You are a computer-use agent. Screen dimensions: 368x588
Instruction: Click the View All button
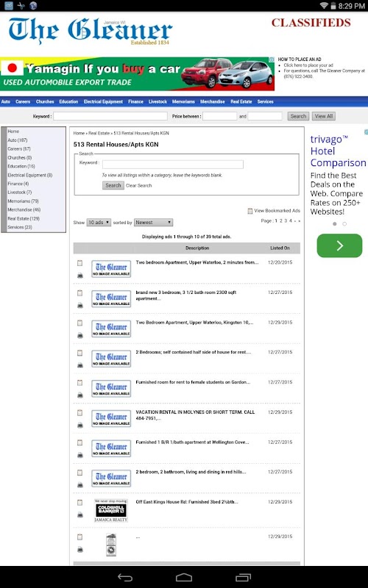324,116
